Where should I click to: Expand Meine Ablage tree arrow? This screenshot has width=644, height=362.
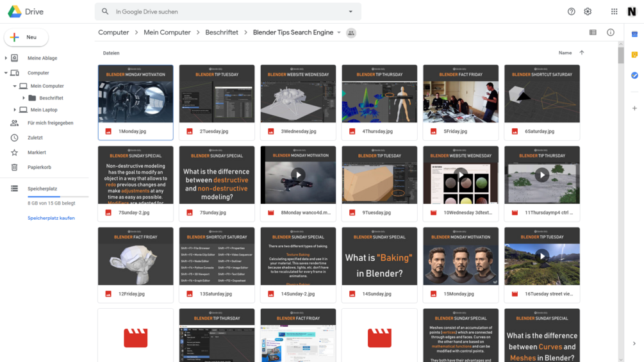[x=6, y=58]
